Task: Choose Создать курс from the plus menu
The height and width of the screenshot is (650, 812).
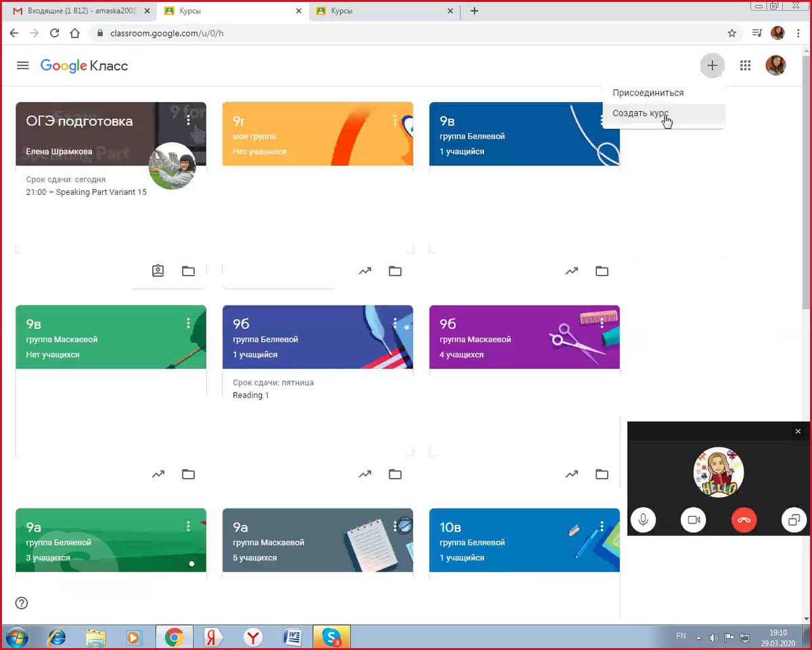Action: [640, 113]
